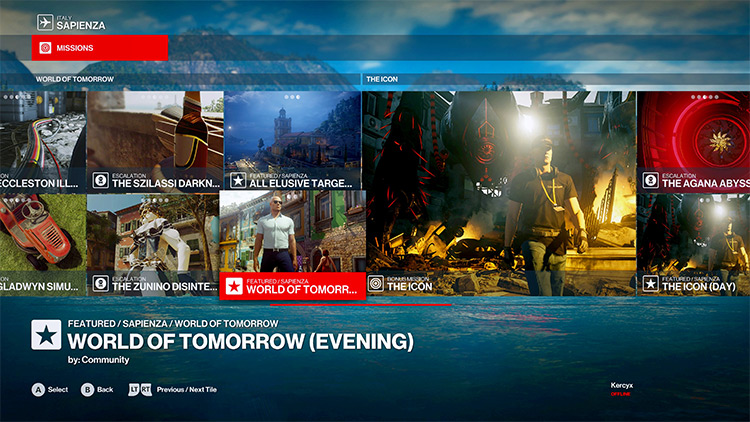Click the red OFFLINE status text
750x422 pixels.
coord(620,394)
